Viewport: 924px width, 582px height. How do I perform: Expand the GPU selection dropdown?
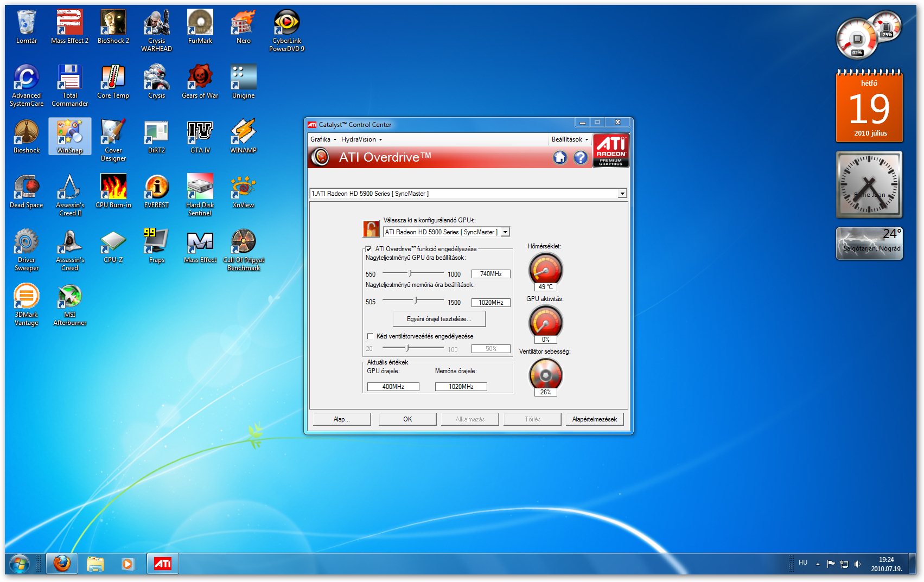505,232
